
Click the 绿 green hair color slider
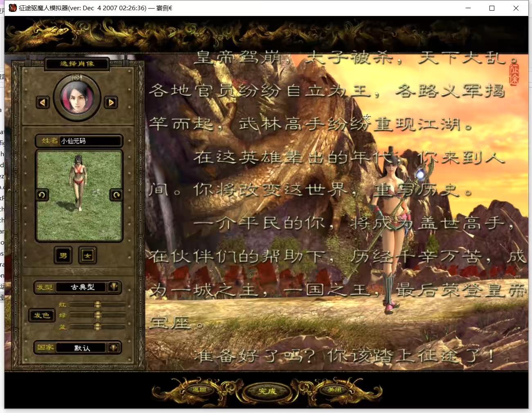tap(97, 315)
